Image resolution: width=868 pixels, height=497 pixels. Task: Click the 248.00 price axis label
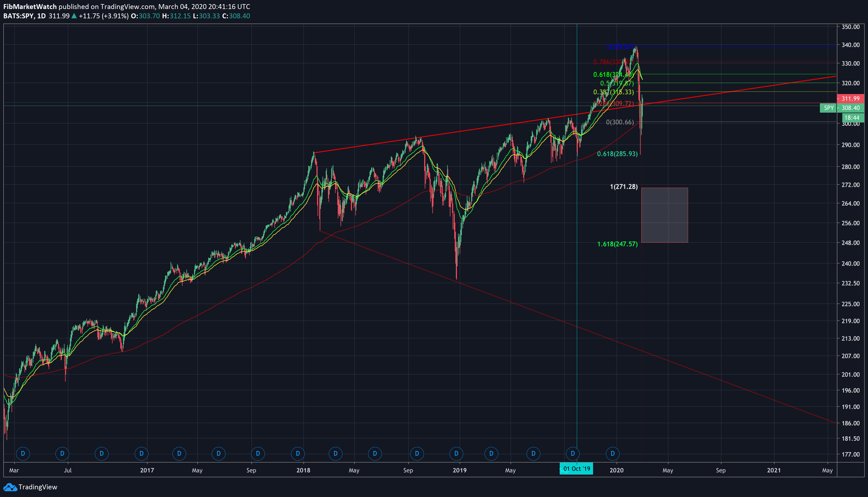(851, 243)
